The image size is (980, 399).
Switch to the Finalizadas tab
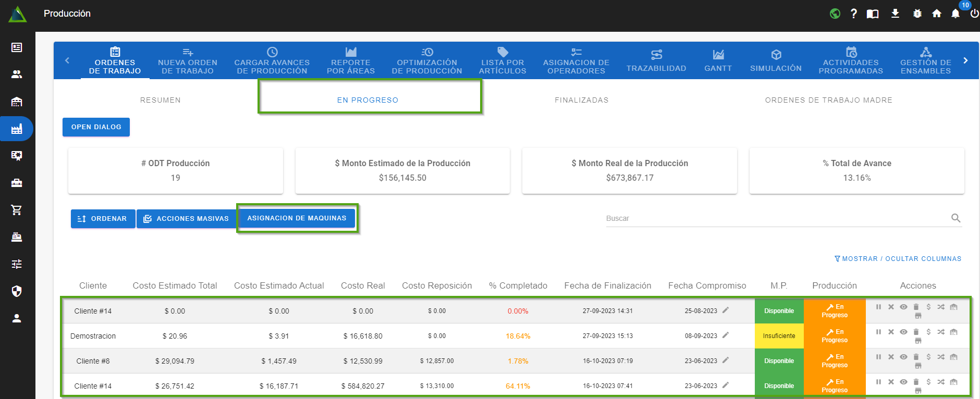click(581, 100)
